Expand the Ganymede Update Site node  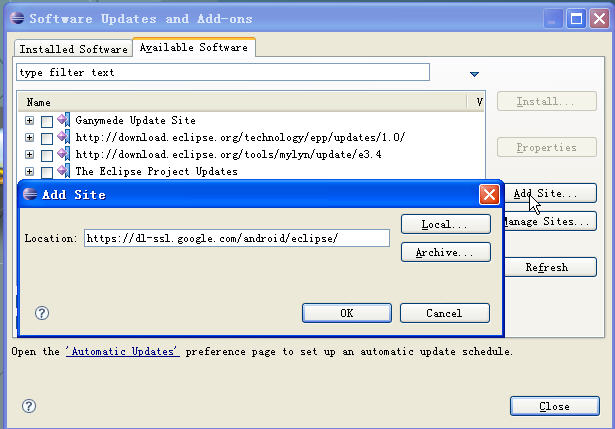[29, 120]
